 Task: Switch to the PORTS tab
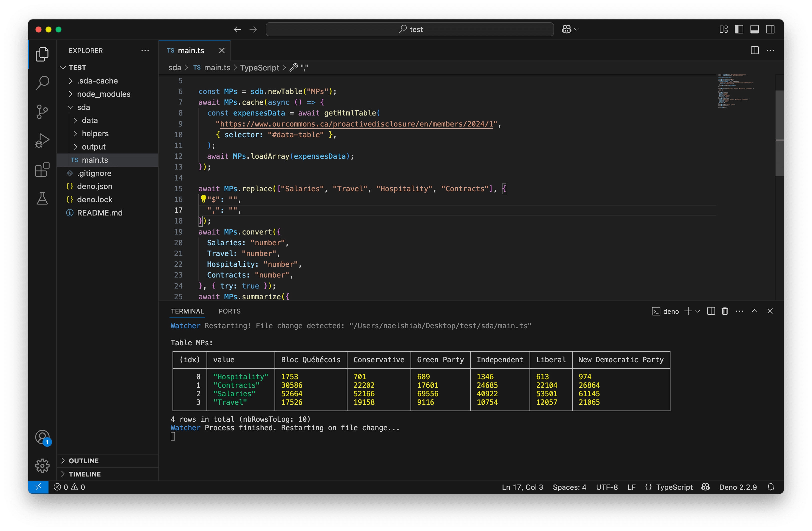click(x=229, y=311)
